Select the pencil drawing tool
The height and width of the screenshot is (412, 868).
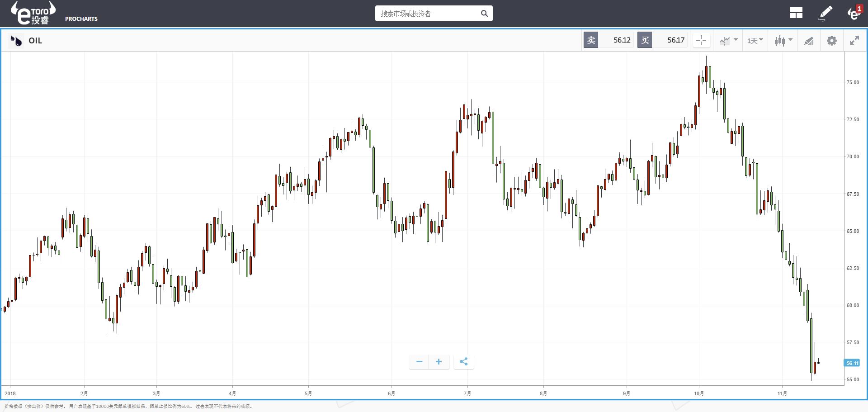click(826, 13)
